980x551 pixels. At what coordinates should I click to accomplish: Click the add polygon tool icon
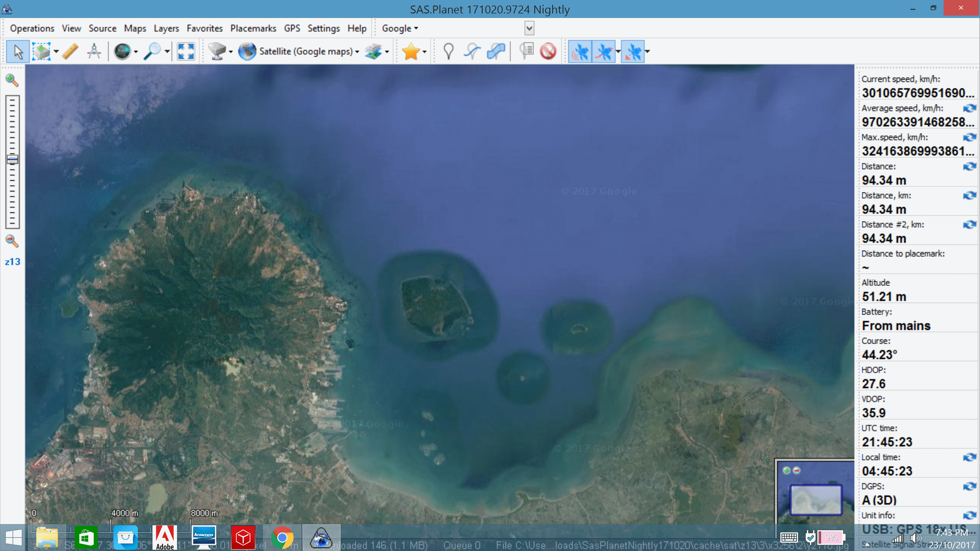click(496, 51)
